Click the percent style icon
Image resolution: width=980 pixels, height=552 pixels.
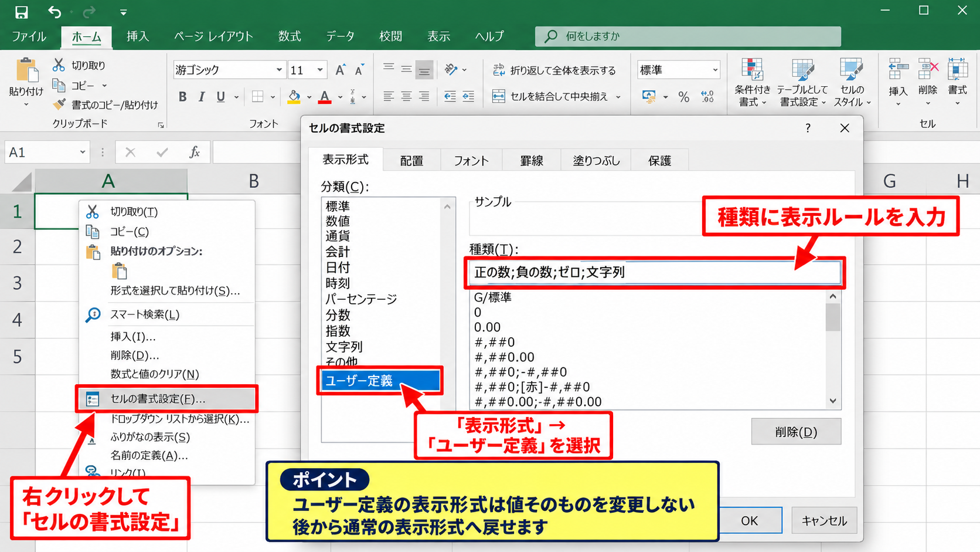(683, 97)
